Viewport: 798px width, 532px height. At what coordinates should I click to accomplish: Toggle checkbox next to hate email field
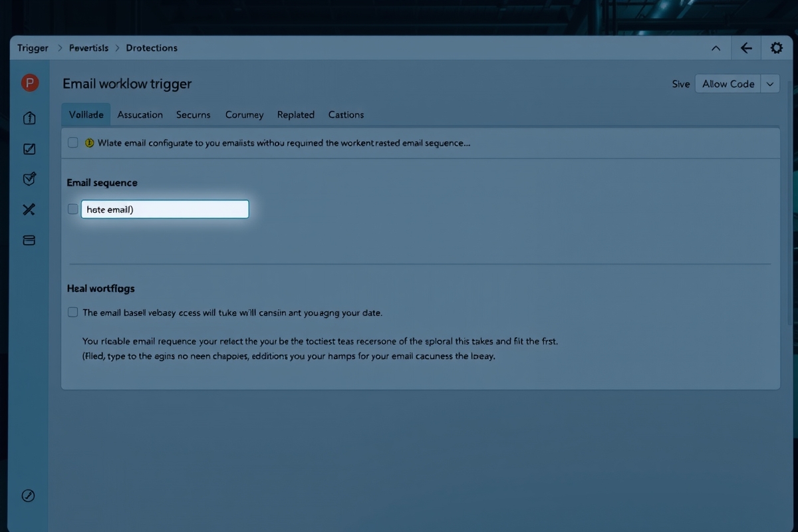pos(73,209)
